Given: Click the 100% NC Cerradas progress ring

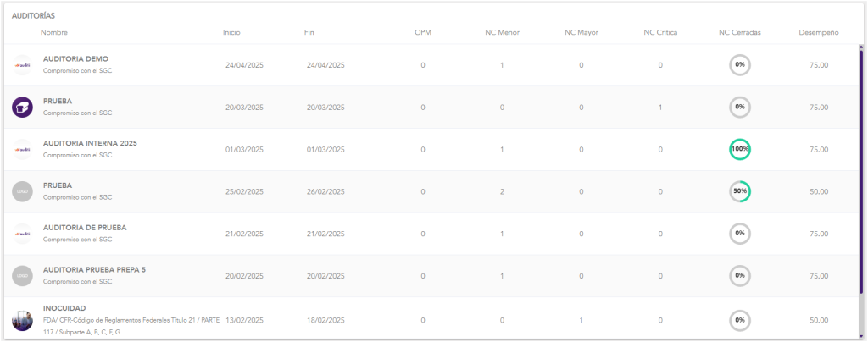Looking at the screenshot, I should coord(739,149).
